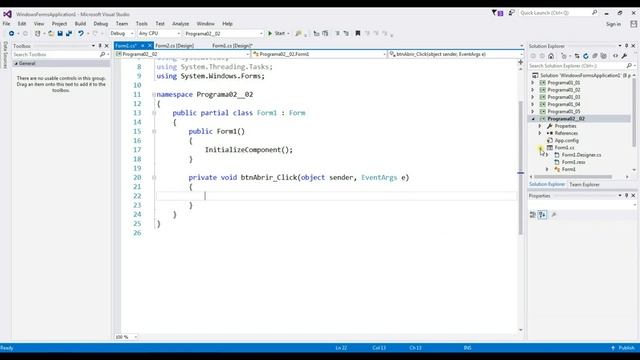The image size is (640, 360).
Task: Toggle outlining box beside class Form1 line
Action: click(x=154, y=113)
